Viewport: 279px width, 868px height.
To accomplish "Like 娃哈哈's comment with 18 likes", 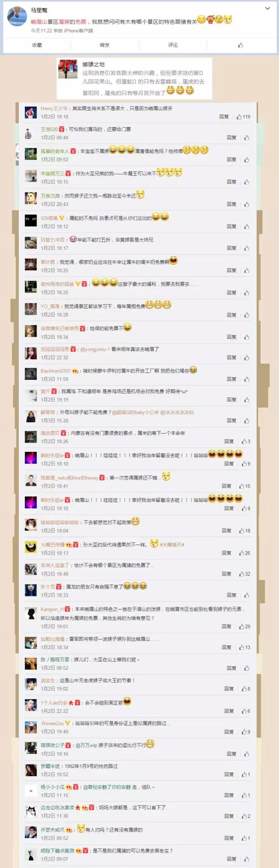I will coord(245,530).
